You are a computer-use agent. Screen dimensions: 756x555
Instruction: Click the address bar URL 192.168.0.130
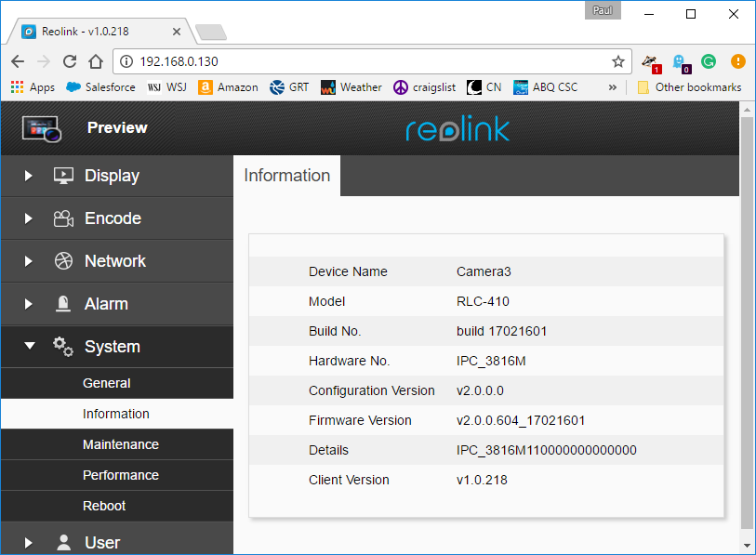point(179,61)
